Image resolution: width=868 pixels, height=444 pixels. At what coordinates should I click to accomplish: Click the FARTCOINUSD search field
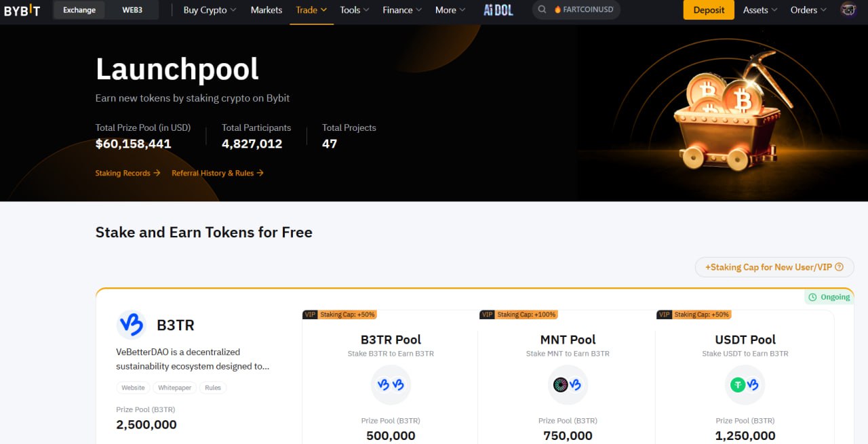[x=576, y=10]
